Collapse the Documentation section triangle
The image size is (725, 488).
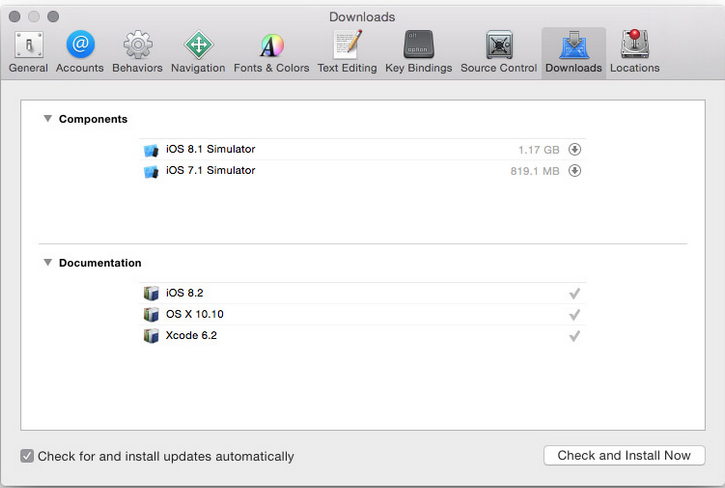48,262
